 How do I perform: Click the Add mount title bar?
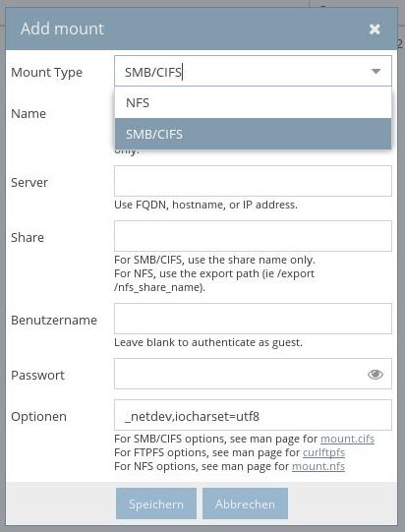[202, 29]
